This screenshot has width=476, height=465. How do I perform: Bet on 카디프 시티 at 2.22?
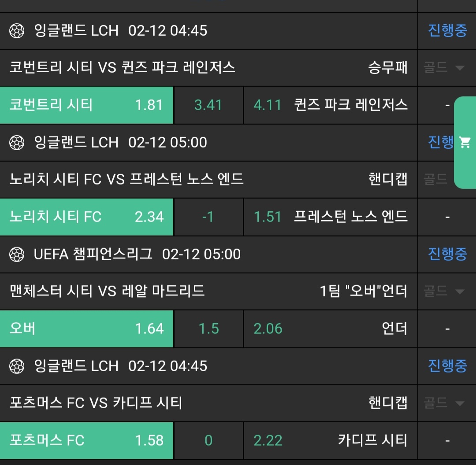point(331,441)
